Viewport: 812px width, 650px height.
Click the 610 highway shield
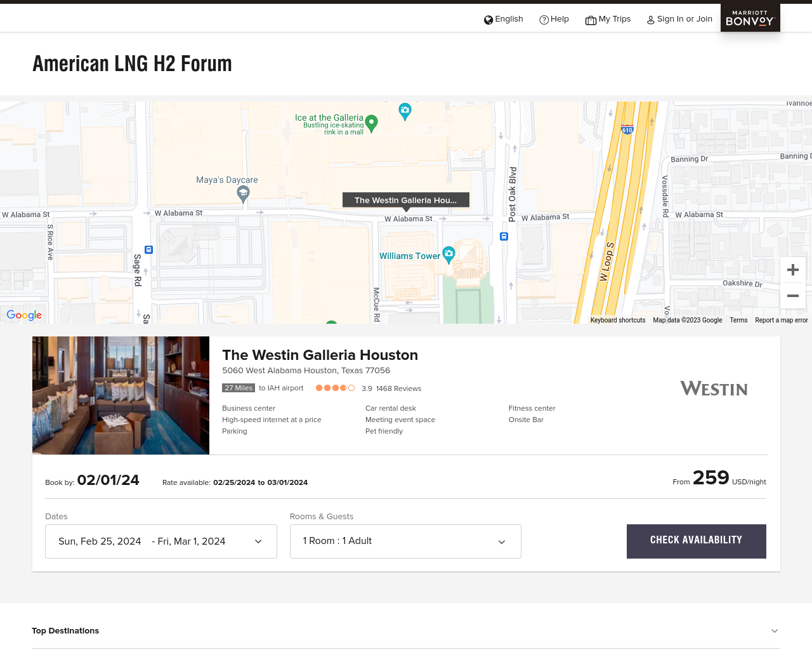pos(627,129)
